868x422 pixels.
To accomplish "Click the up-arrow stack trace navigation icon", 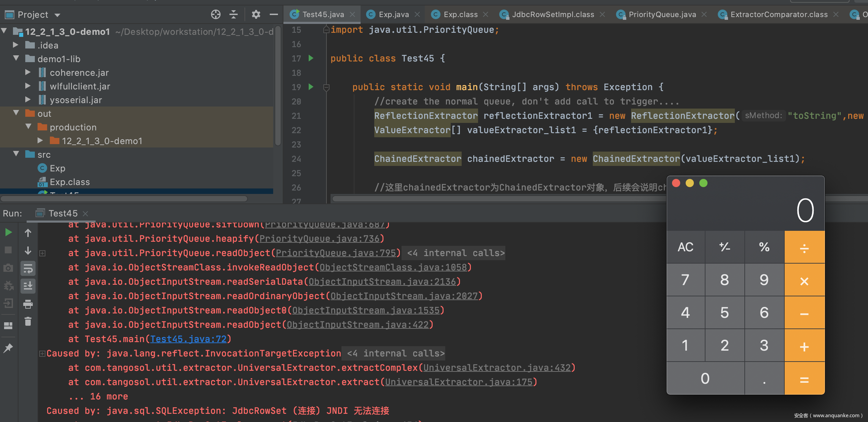I will pos(28,233).
